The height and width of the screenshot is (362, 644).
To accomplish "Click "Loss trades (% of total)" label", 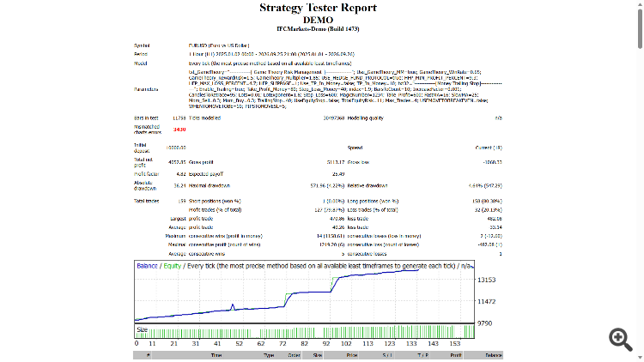I will pyautogui.click(x=373, y=210).
